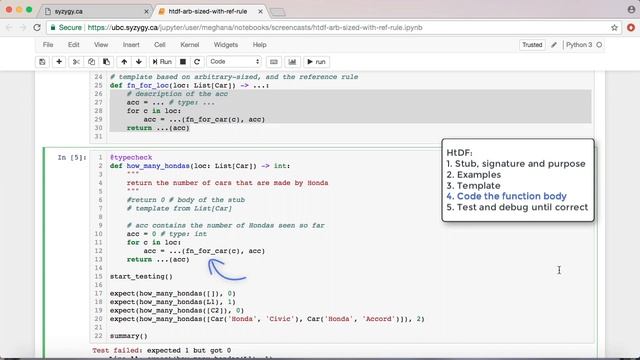Cut selected cells with scissors icon

(x=76, y=62)
